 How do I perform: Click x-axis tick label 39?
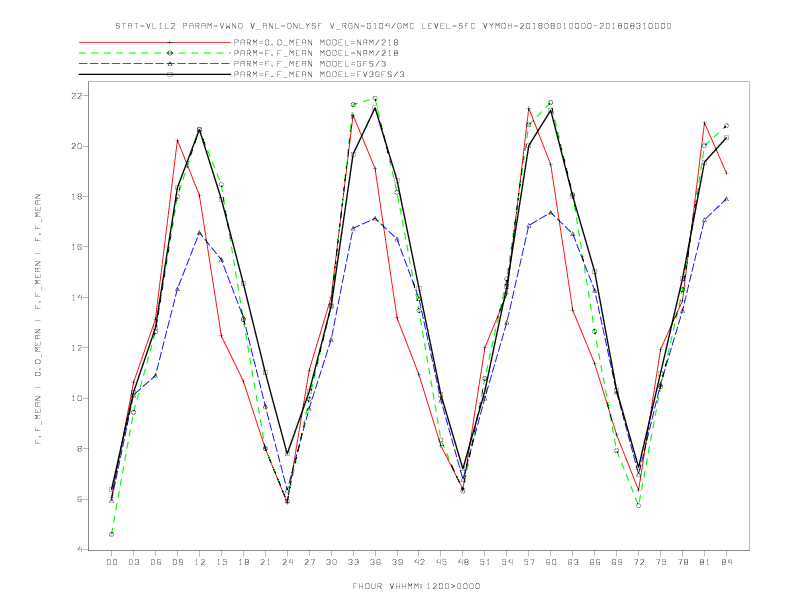(397, 562)
